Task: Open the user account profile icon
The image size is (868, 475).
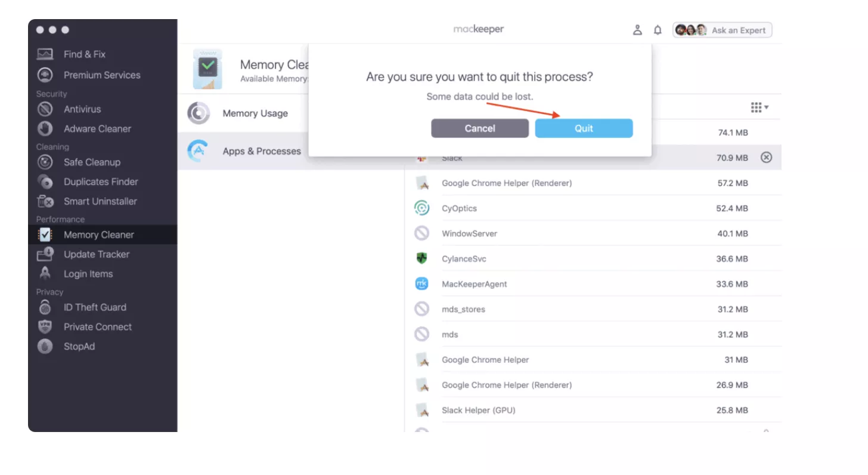Action: (x=637, y=30)
